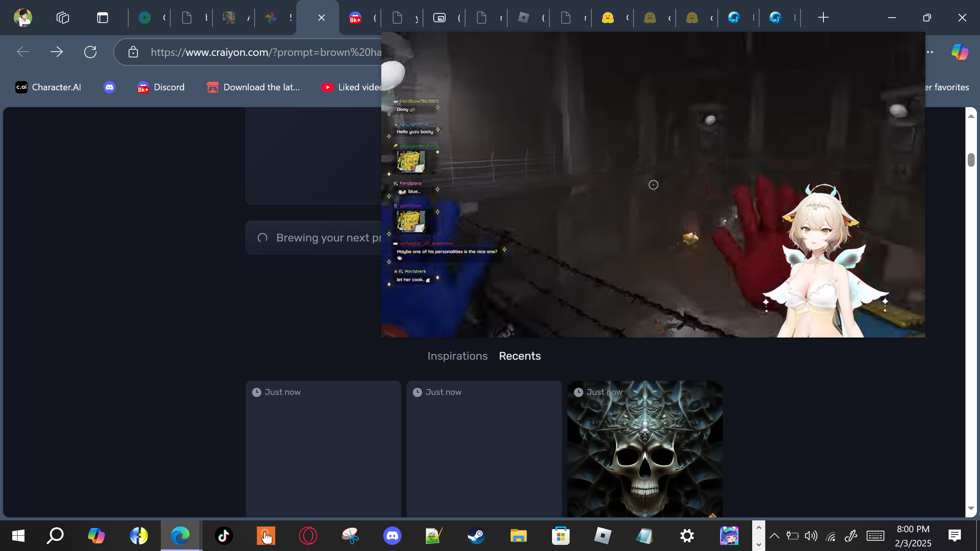
Task: Switch to the tab with teal circle icon
Action: [145, 18]
